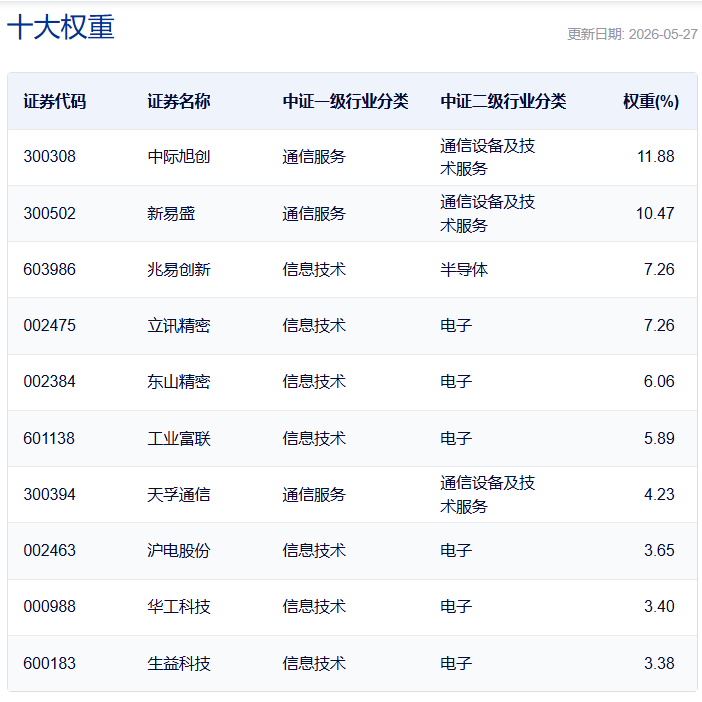Click 东山精密 row's 电子 cell
Image resolution: width=702 pixels, height=702 pixels.
coord(456,381)
